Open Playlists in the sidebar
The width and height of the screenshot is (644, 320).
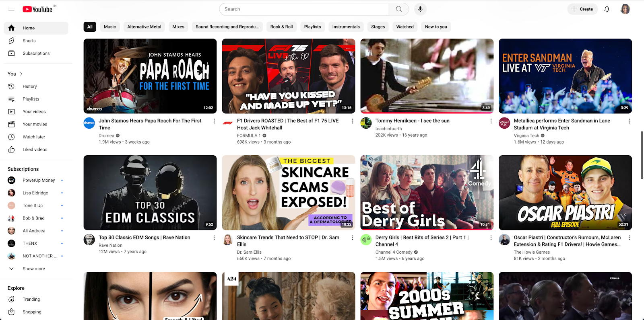pos(36,99)
